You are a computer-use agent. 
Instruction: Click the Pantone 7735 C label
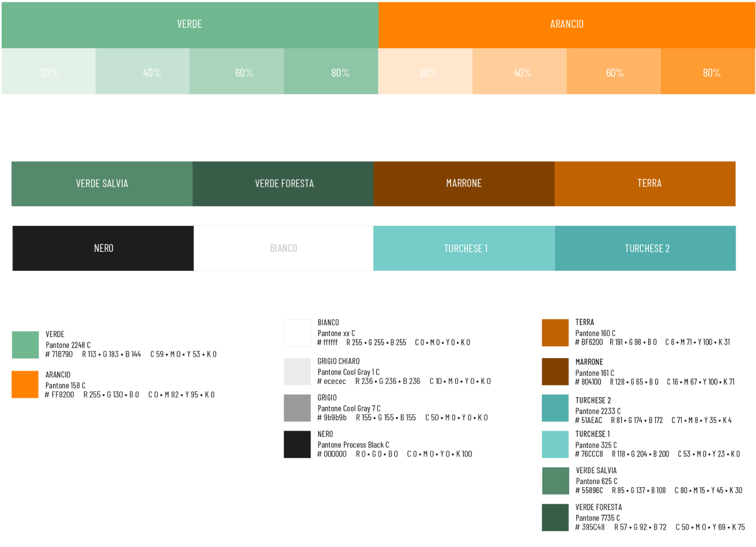tap(598, 518)
